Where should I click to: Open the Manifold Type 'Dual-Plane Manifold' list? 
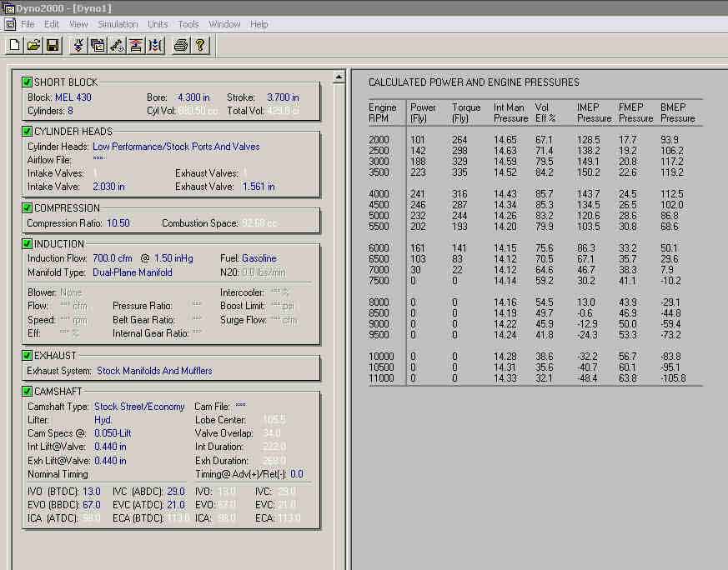click(x=133, y=272)
